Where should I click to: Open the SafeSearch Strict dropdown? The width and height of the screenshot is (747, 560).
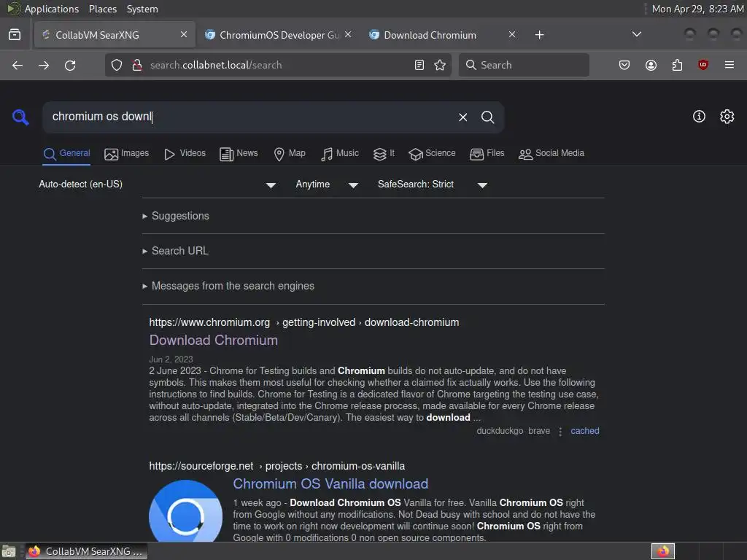coord(432,184)
